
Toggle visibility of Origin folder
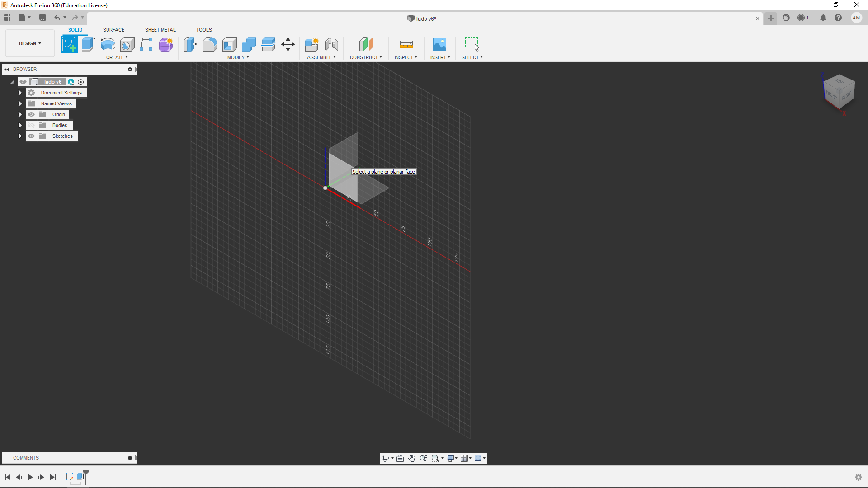click(x=32, y=114)
